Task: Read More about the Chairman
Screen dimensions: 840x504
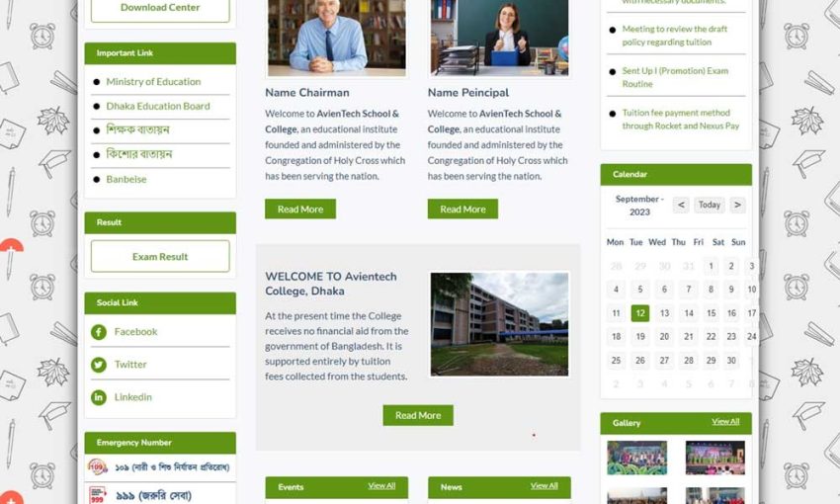Action: click(300, 210)
